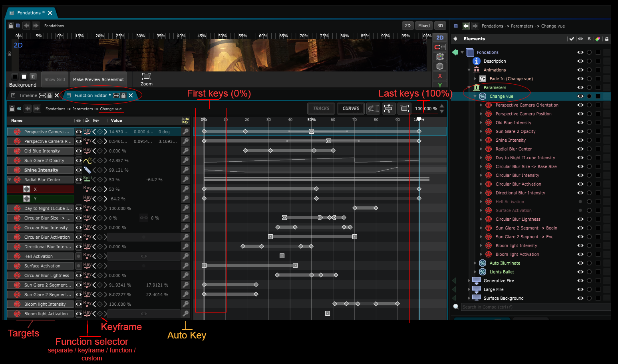Click the 100.000 % range value field
The image size is (618, 364).
[x=426, y=109]
